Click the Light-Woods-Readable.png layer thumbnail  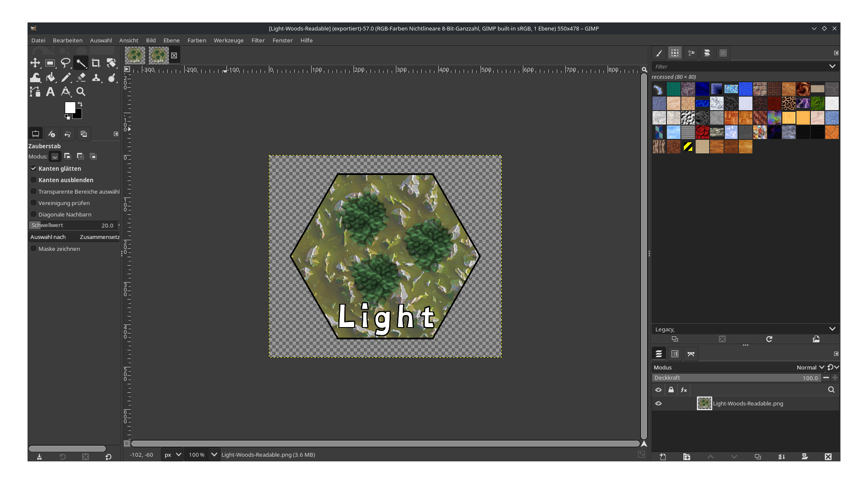704,403
